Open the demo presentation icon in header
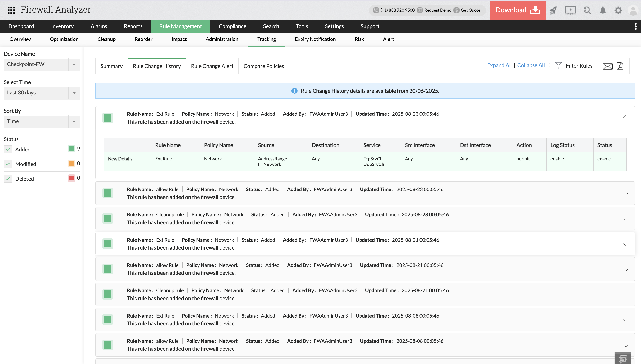This screenshot has width=641, height=364. [570, 10]
